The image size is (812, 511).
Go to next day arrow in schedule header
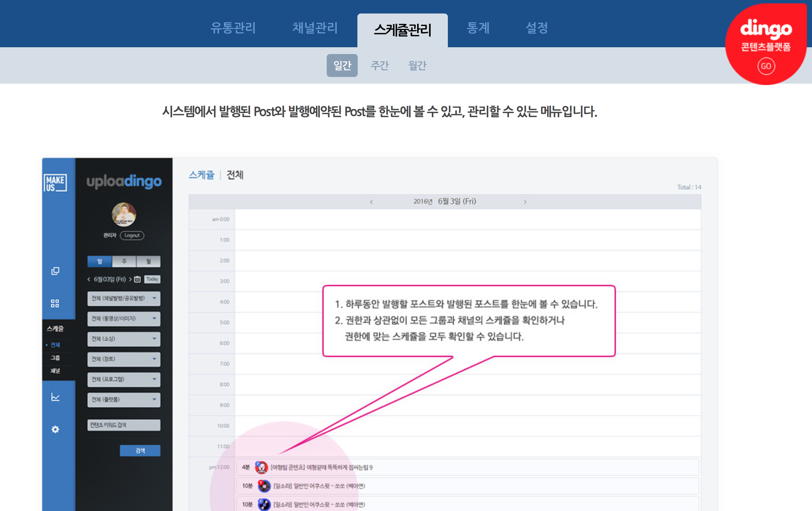tap(525, 202)
